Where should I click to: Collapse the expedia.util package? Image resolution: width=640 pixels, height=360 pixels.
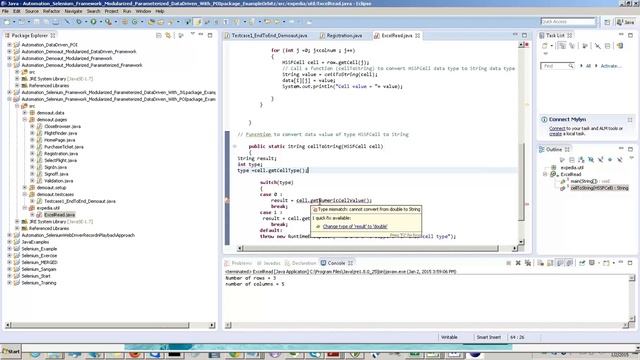(25, 208)
